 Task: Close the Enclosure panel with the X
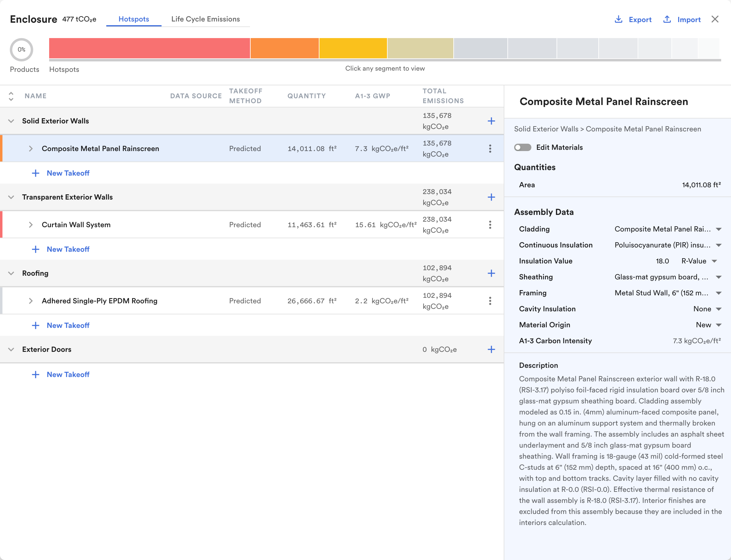coord(715,19)
